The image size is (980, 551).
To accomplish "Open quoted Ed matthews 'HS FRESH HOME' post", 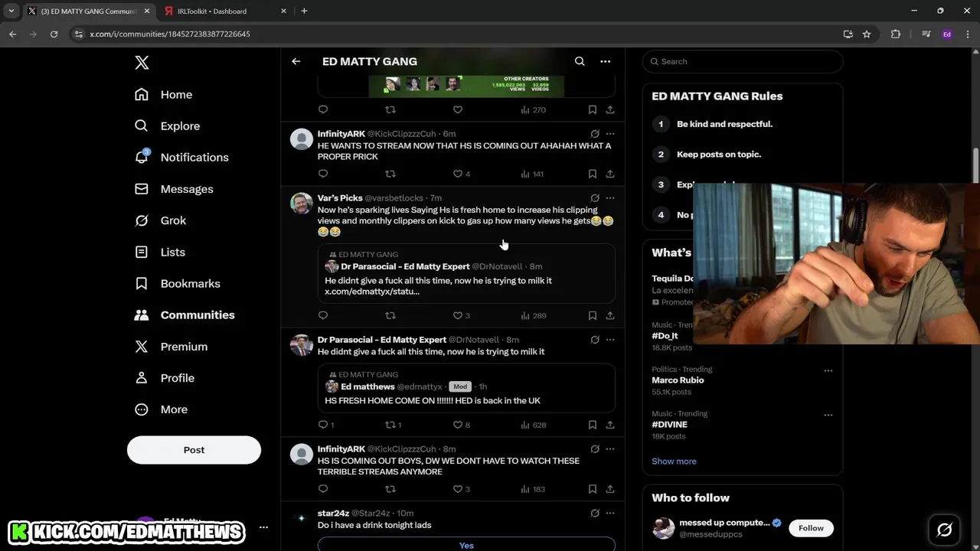I will (466, 389).
